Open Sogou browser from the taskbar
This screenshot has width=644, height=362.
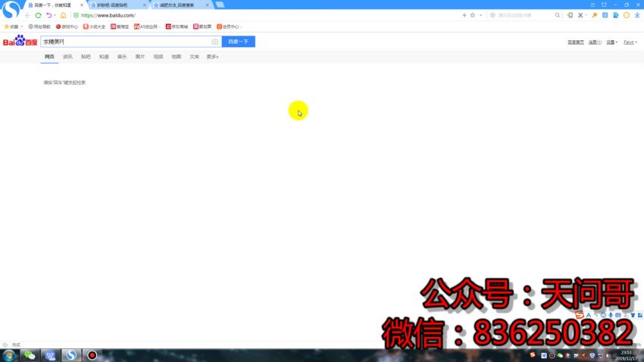pos(71,355)
